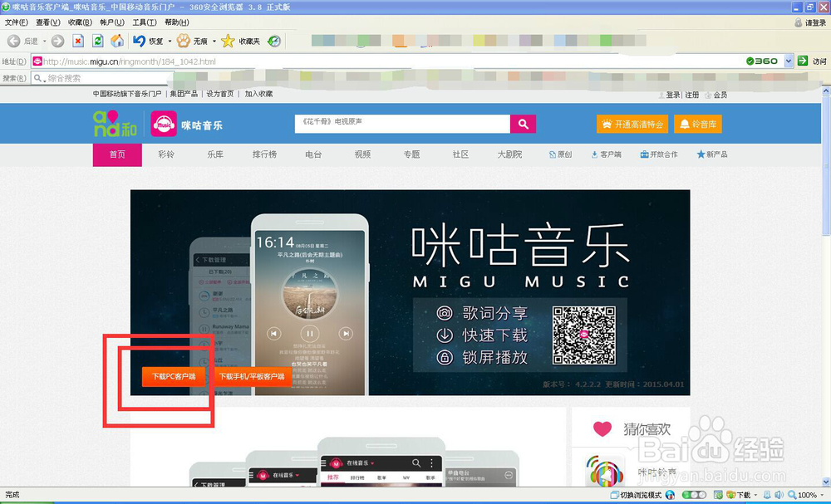Click the 下载 download icon in status bar

(730, 495)
